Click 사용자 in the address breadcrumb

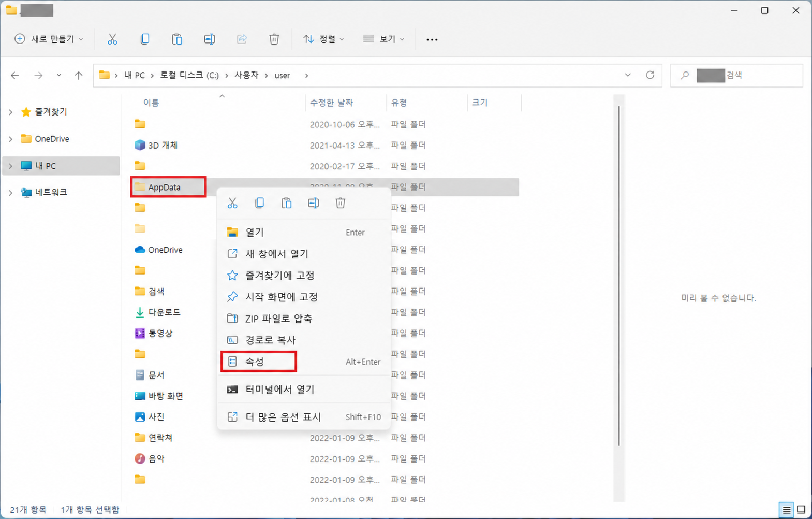pyautogui.click(x=246, y=75)
